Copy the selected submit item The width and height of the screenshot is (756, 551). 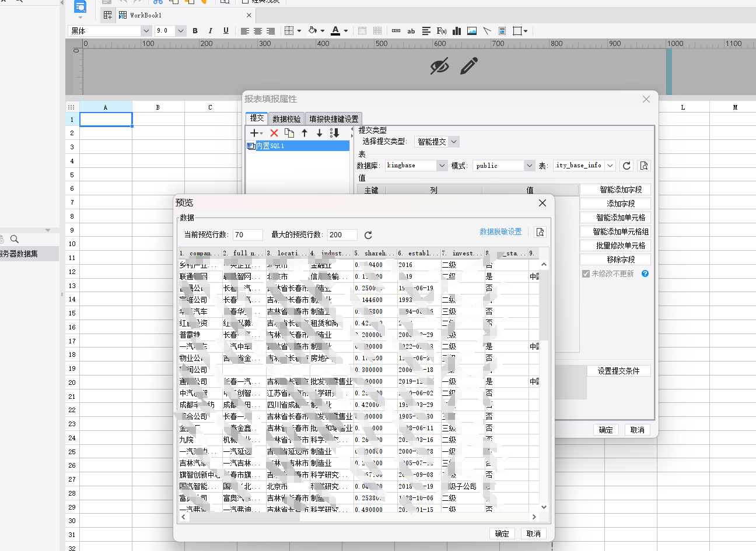click(x=289, y=133)
